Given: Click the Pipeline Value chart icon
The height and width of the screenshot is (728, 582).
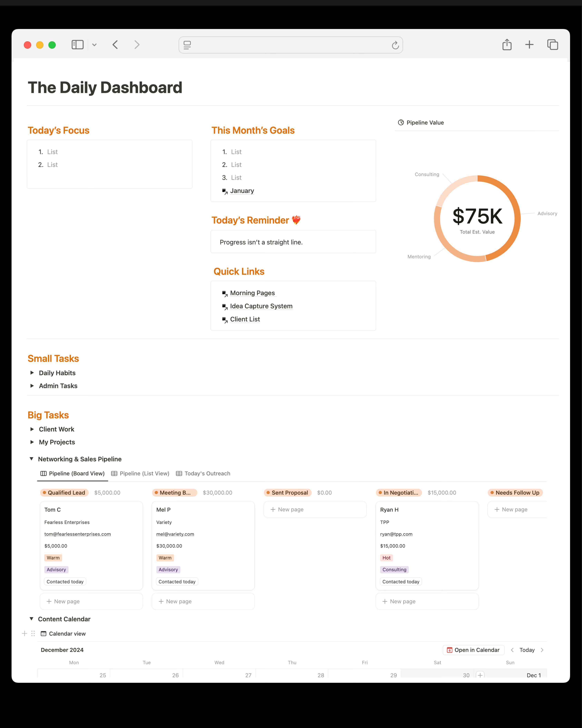Looking at the screenshot, I should [x=401, y=123].
